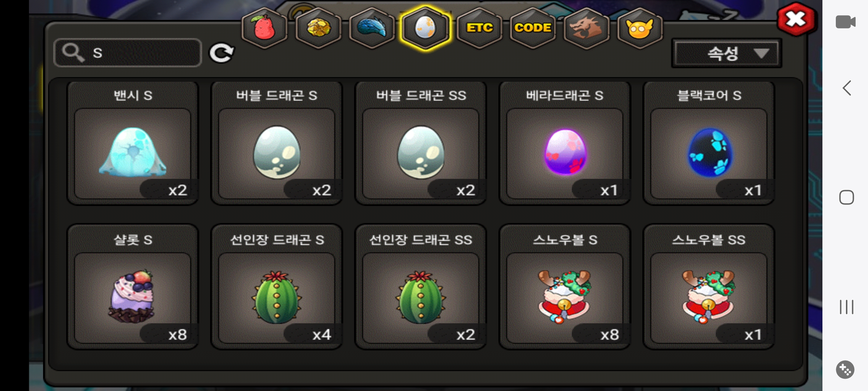
Task: Close the inventory with red X
Action: coord(796,20)
